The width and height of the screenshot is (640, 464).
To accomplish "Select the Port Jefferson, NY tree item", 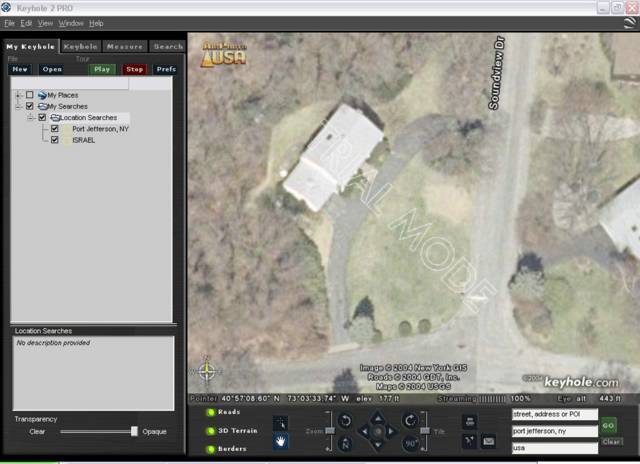I will 100,129.
